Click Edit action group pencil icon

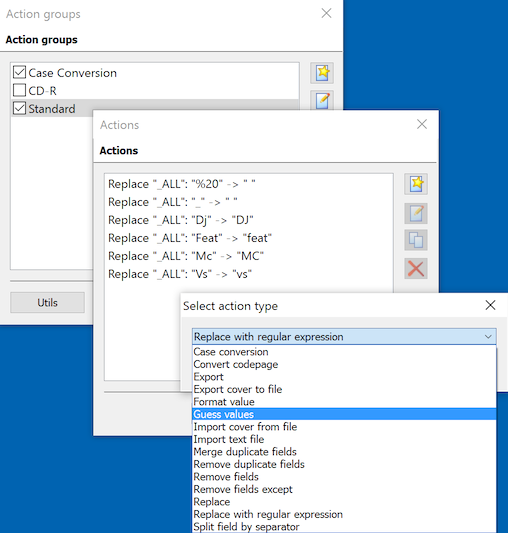(322, 100)
